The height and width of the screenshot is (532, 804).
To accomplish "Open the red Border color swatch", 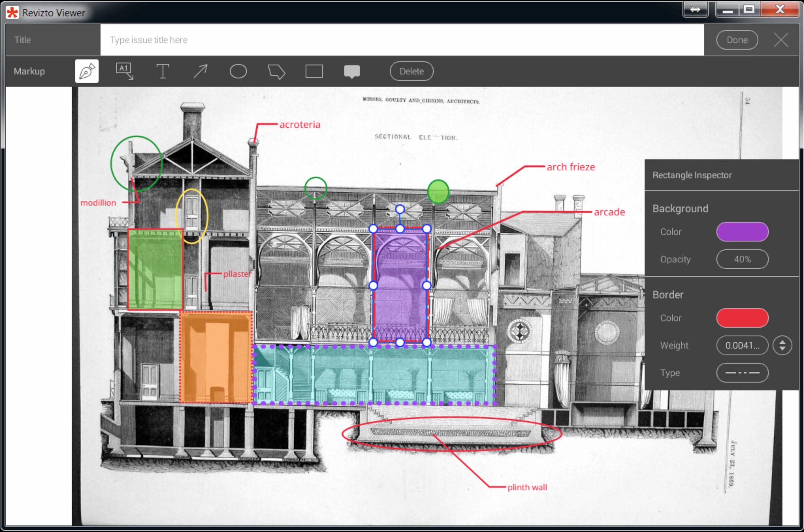I will point(742,318).
